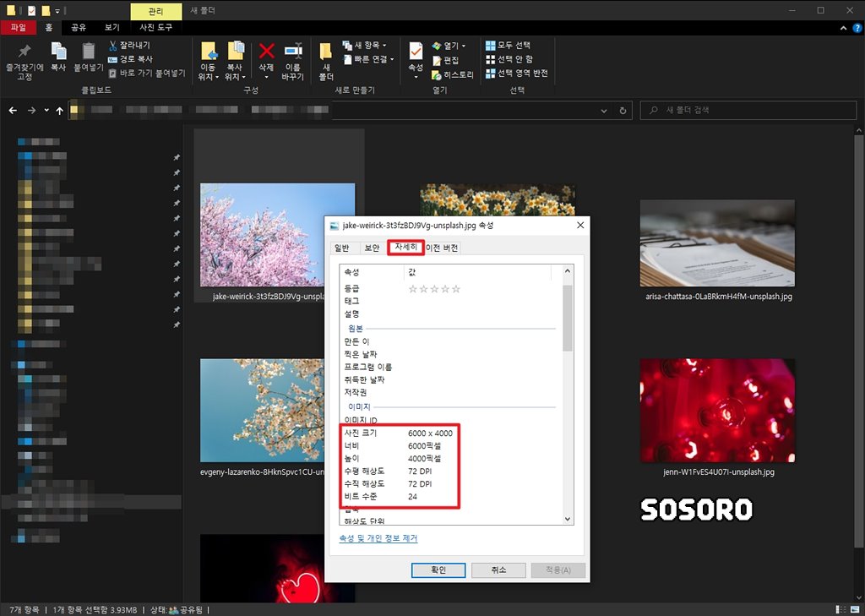This screenshot has width=865, height=616.
Task: Click the 취소 (Cancel) button
Action: click(x=498, y=570)
